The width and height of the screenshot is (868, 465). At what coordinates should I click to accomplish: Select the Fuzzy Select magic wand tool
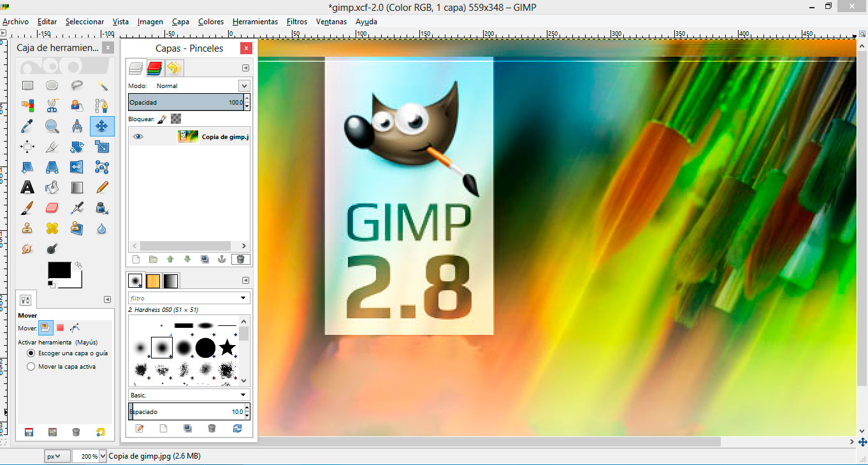pyautogui.click(x=102, y=85)
